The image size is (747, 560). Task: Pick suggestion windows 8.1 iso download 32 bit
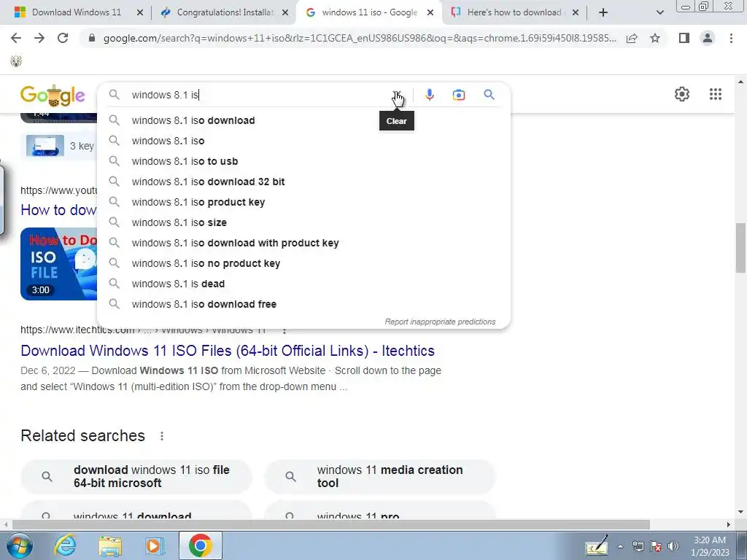click(303, 182)
